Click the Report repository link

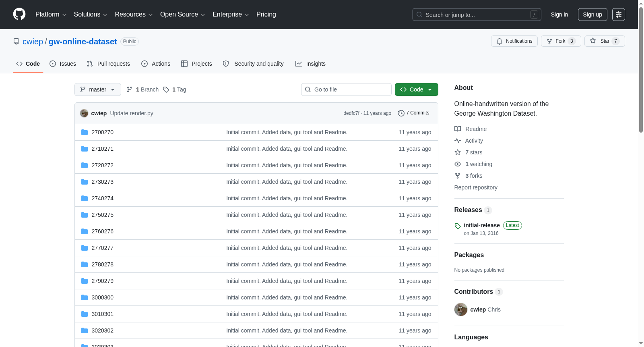pos(476,187)
